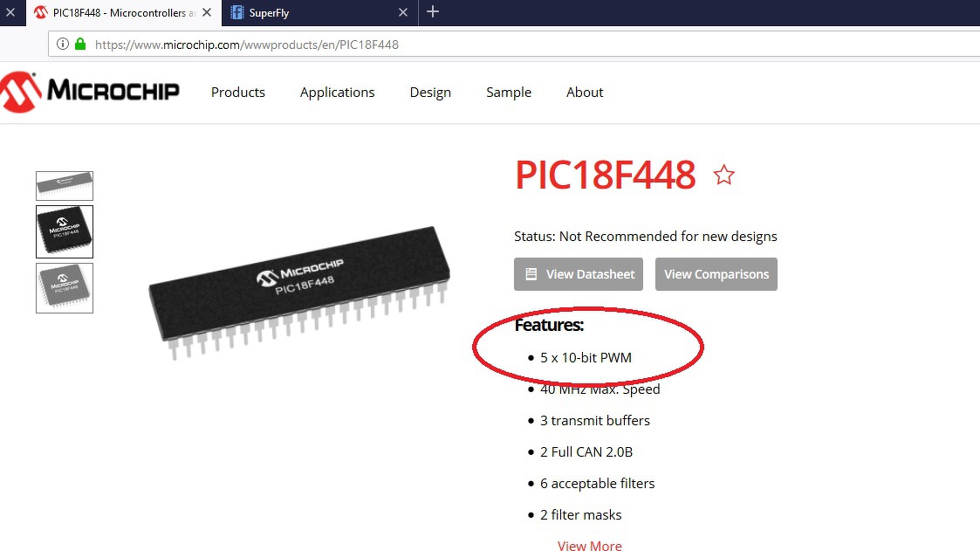Favorite PIC18F448 with the star icon
The image size is (980, 551).
[723, 176]
